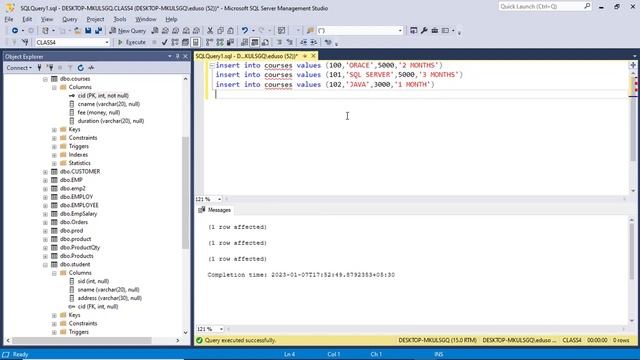
Task: Select the dbo.EmpSalary table
Action: click(x=78, y=214)
